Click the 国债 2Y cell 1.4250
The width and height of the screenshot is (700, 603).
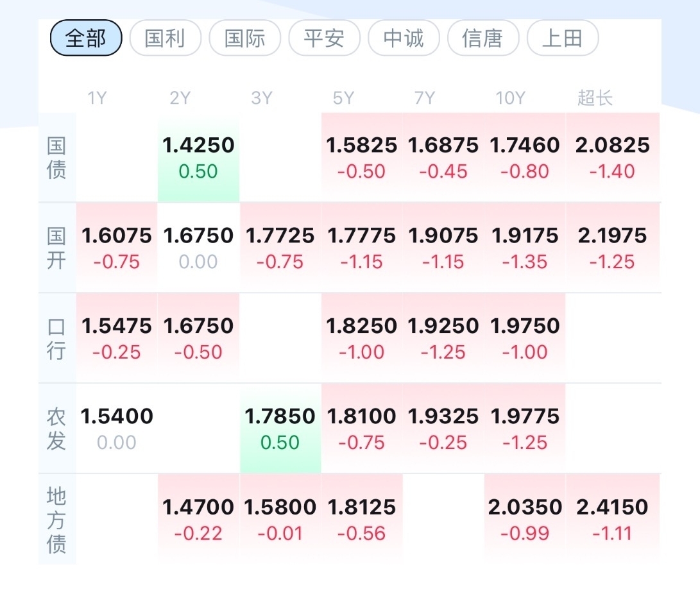click(198, 157)
